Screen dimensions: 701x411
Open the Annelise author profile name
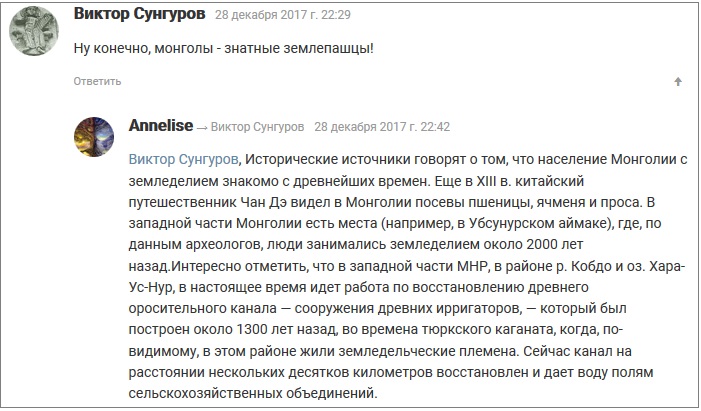click(x=161, y=126)
